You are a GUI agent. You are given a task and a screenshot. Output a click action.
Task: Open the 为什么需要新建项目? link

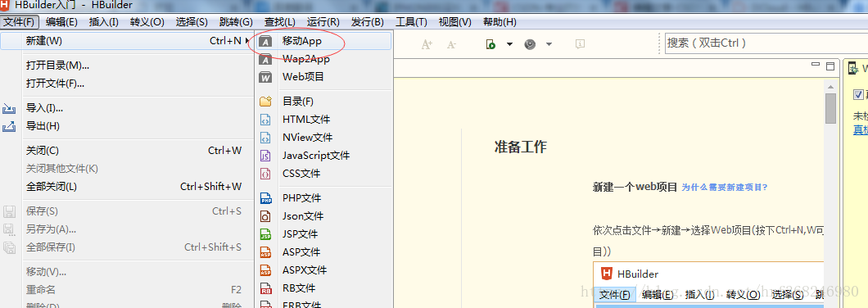pyautogui.click(x=725, y=188)
